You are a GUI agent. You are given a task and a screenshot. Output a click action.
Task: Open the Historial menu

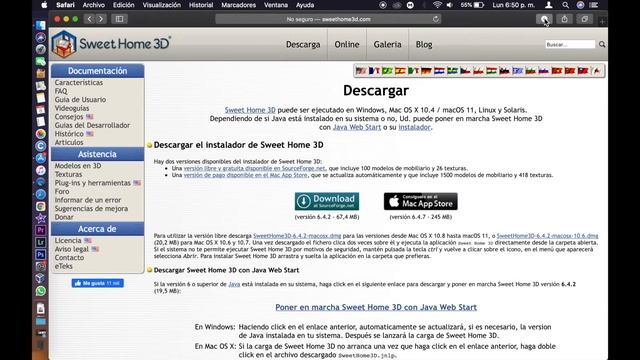pyautogui.click(x=201, y=5)
